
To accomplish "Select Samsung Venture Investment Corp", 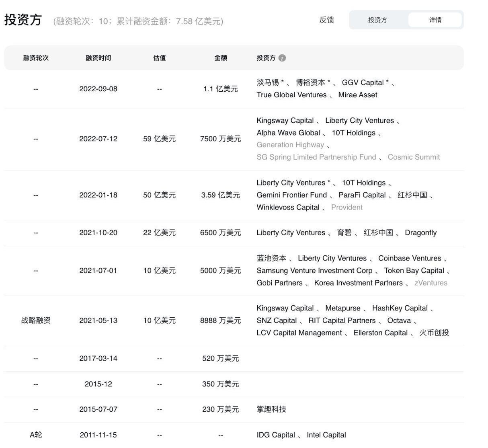I will (314, 271).
